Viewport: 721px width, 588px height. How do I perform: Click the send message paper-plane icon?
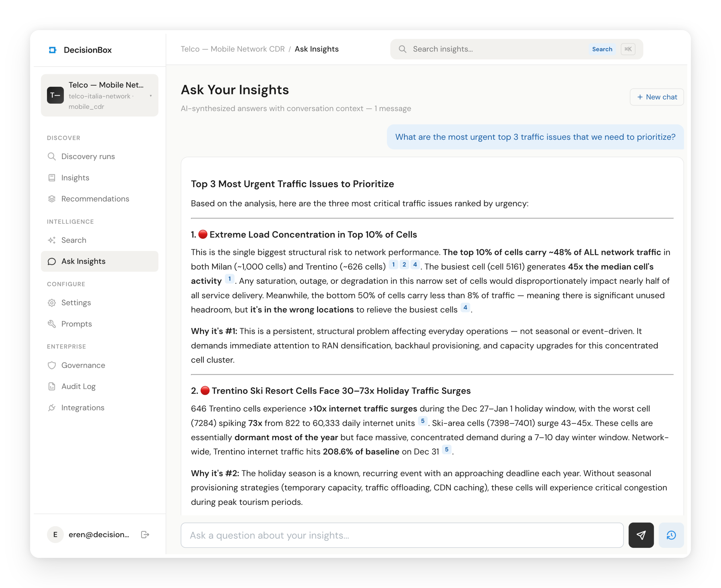[641, 535]
